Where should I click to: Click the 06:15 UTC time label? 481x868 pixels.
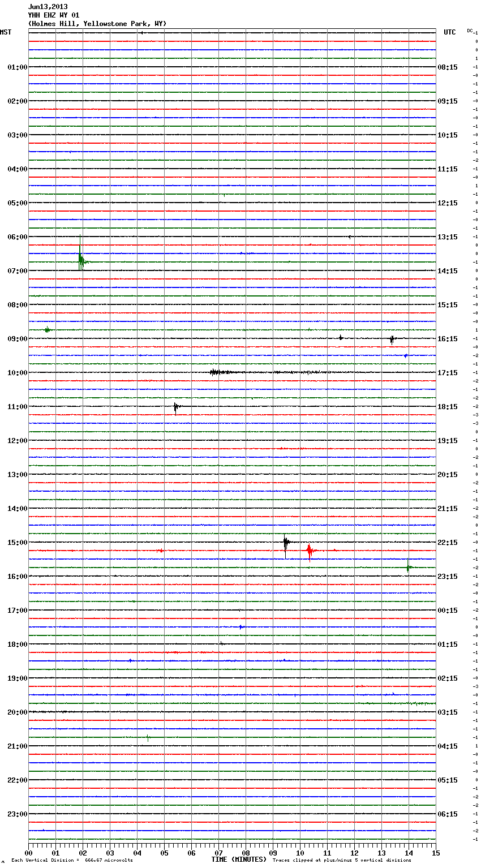[x=448, y=814]
